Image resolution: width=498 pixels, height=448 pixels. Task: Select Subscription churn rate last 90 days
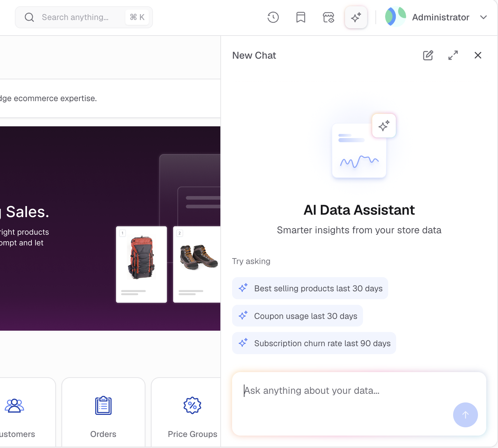[x=314, y=343]
